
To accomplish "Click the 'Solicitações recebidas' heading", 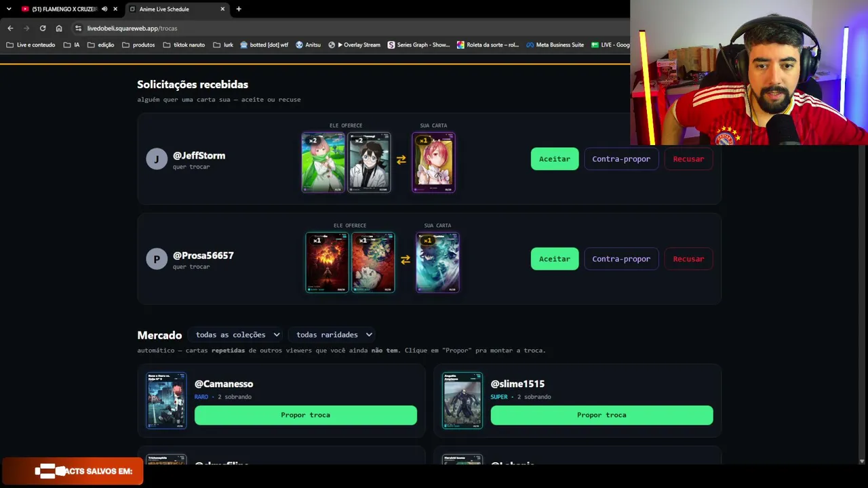I will click(193, 85).
